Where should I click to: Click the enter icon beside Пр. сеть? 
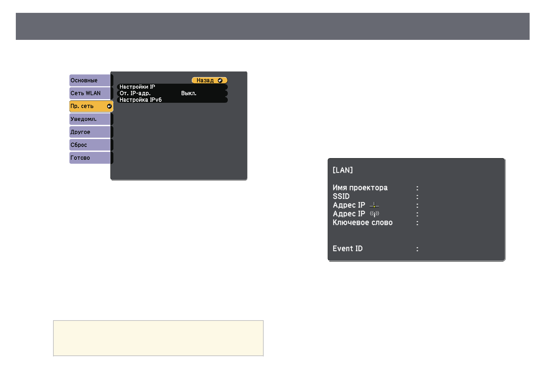pyautogui.click(x=109, y=106)
